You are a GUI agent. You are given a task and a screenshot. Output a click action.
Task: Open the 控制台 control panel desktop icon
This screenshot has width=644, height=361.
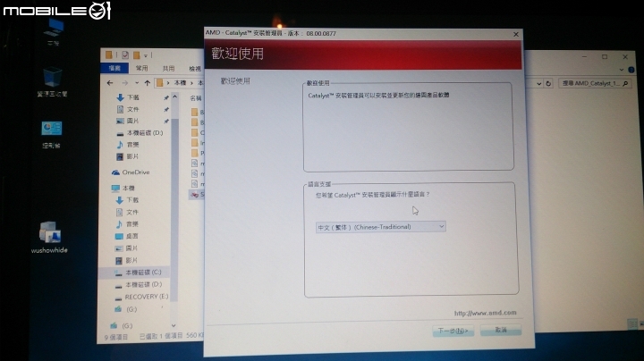tap(51, 134)
